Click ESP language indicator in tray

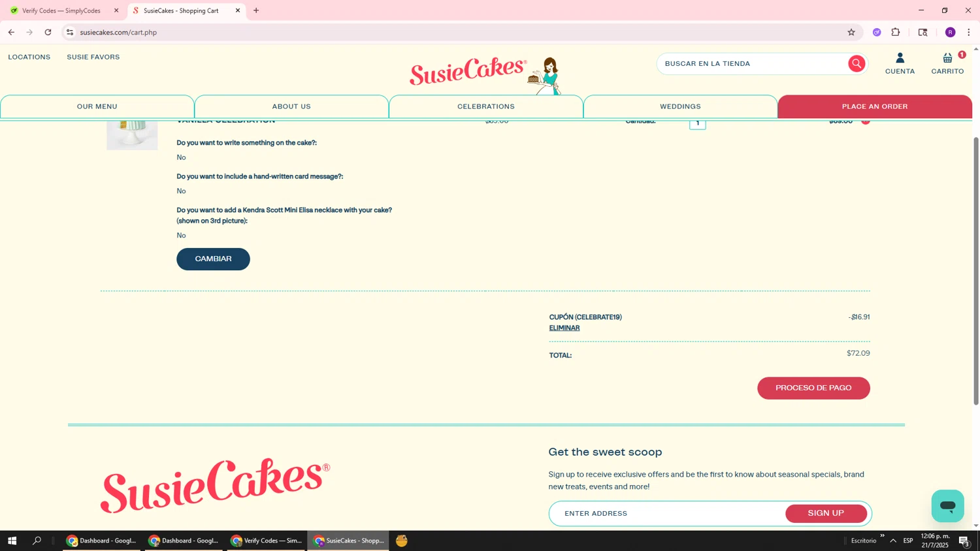pyautogui.click(x=908, y=541)
